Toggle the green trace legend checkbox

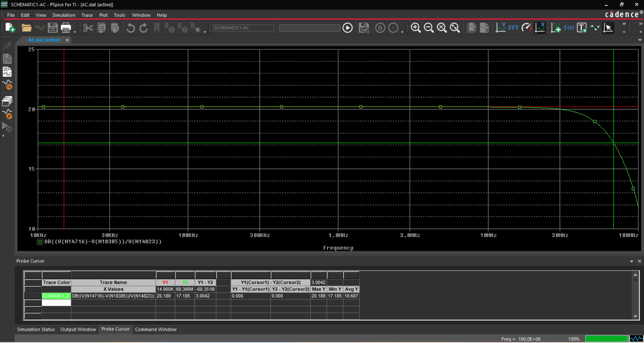pyautogui.click(x=40, y=242)
